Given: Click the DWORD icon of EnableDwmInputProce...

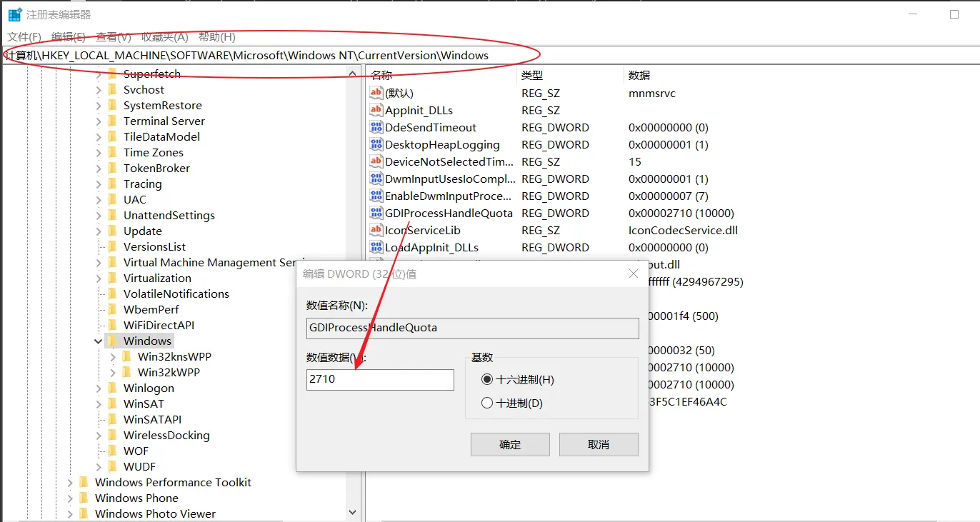Looking at the screenshot, I should tap(376, 196).
